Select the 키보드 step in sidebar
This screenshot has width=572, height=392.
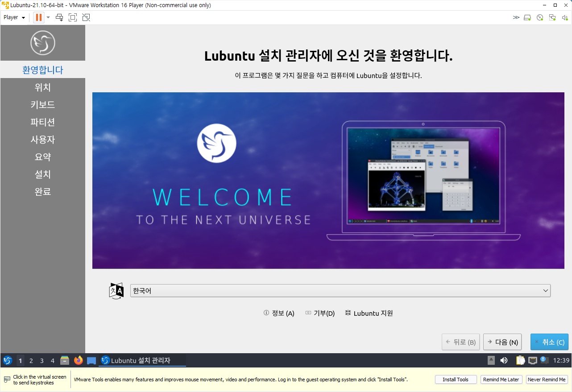[43, 105]
